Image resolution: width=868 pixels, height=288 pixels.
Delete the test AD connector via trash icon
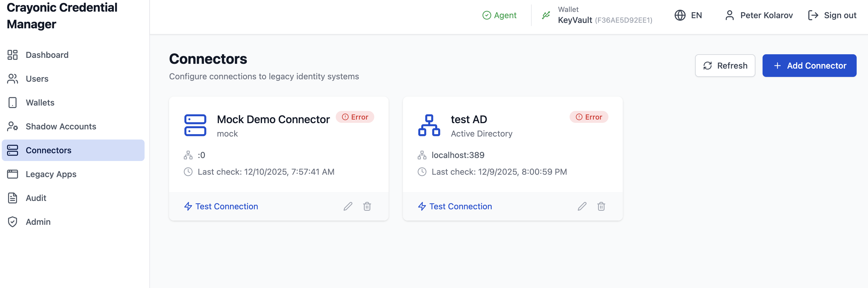pos(601,206)
